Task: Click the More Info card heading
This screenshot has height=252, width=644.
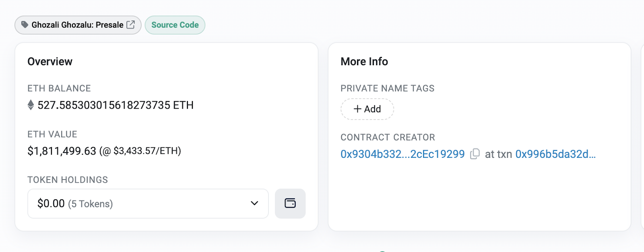Action: (x=364, y=62)
